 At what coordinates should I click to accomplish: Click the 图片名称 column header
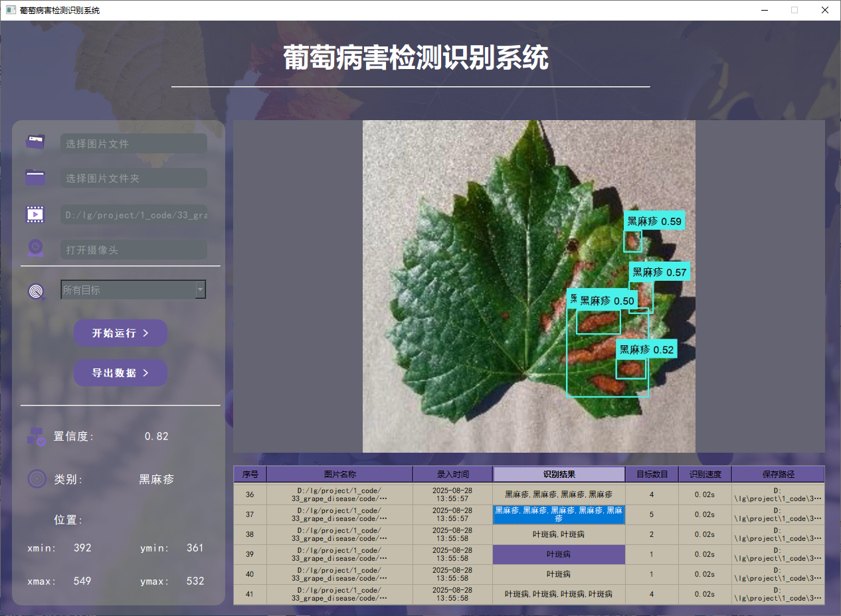[339, 474]
